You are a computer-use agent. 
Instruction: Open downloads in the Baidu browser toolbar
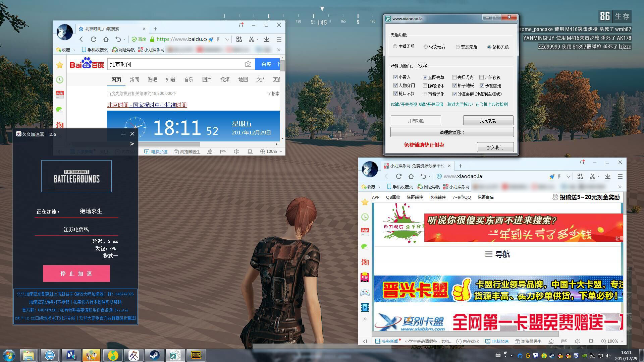[x=267, y=39]
